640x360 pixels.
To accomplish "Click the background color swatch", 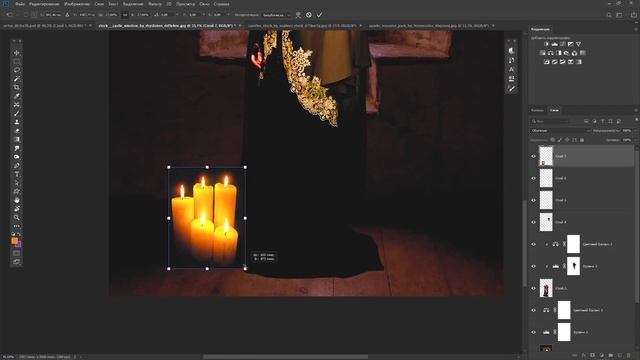I will coord(19,244).
